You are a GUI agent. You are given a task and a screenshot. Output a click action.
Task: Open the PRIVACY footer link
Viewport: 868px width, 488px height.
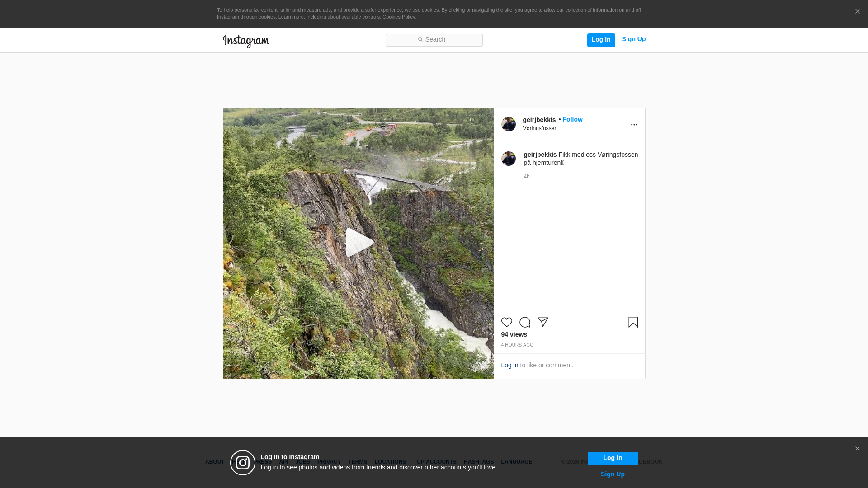[329, 462]
